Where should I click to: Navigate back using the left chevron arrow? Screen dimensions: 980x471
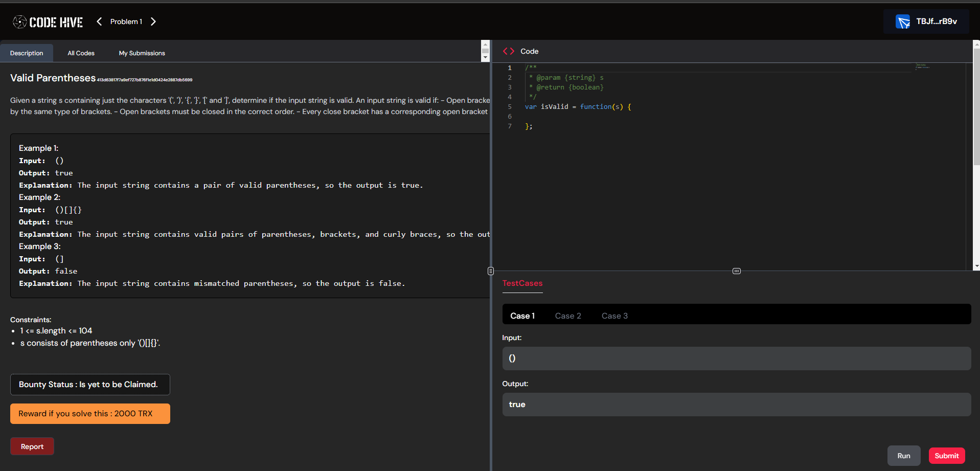coord(99,21)
